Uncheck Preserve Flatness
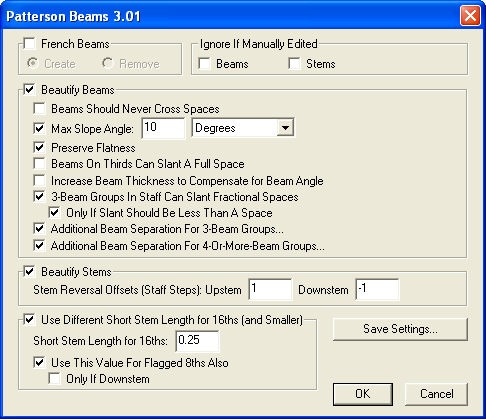The image size is (486, 419). click(x=39, y=147)
